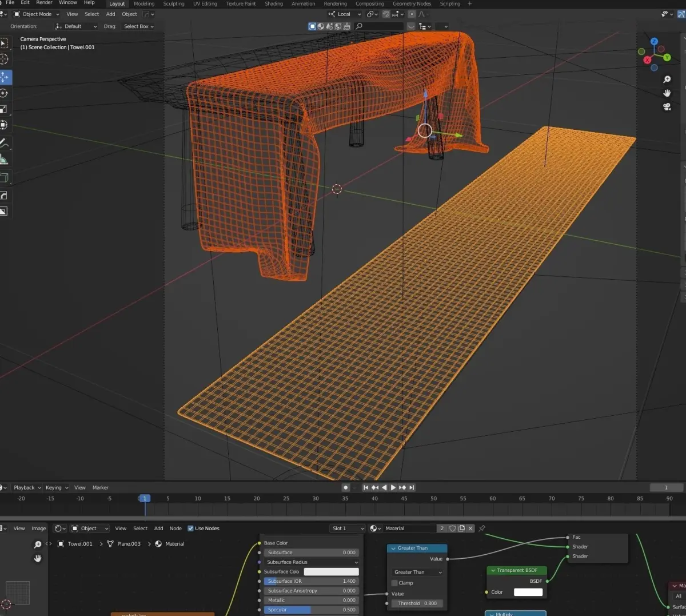Toggle snapping magnet in viewport header
The width and height of the screenshot is (686, 616).
(x=386, y=14)
